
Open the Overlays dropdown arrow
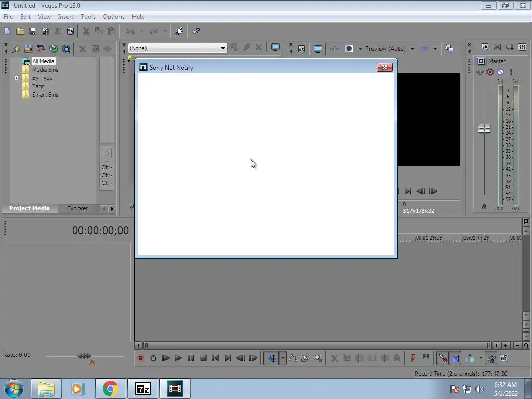(x=435, y=49)
